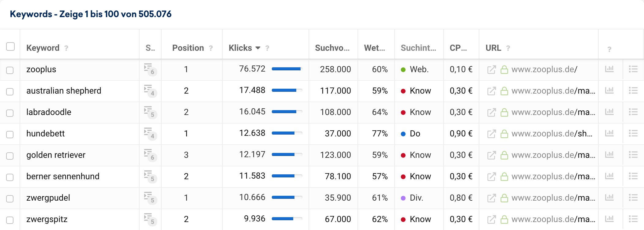Image resolution: width=644 pixels, height=230 pixels.
Task: Open list options icon for labradoodle row
Action: point(633,112)
